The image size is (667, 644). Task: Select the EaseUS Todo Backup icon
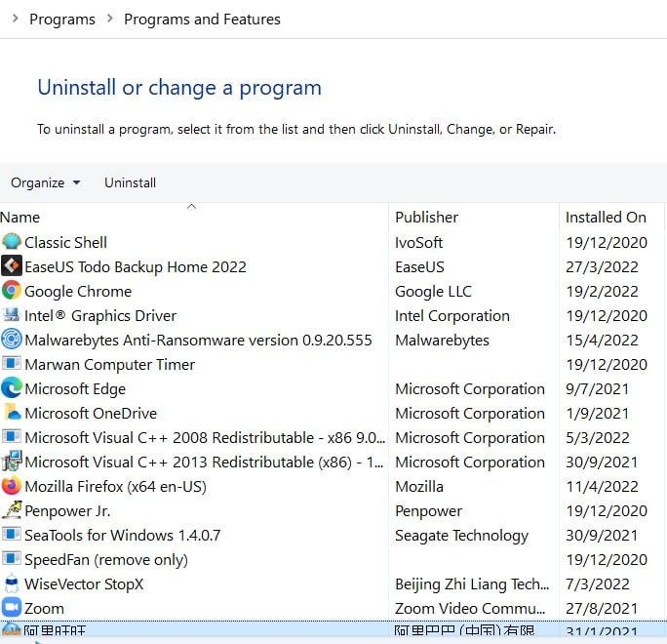(12, 266)
